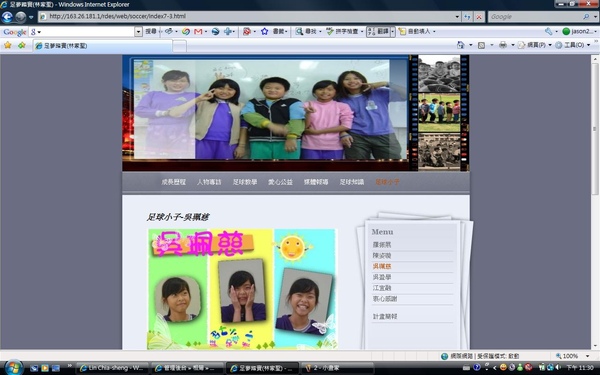600x375 pixels.
Task: Click the RSS feeds icon in command bar
Action: 481,45
